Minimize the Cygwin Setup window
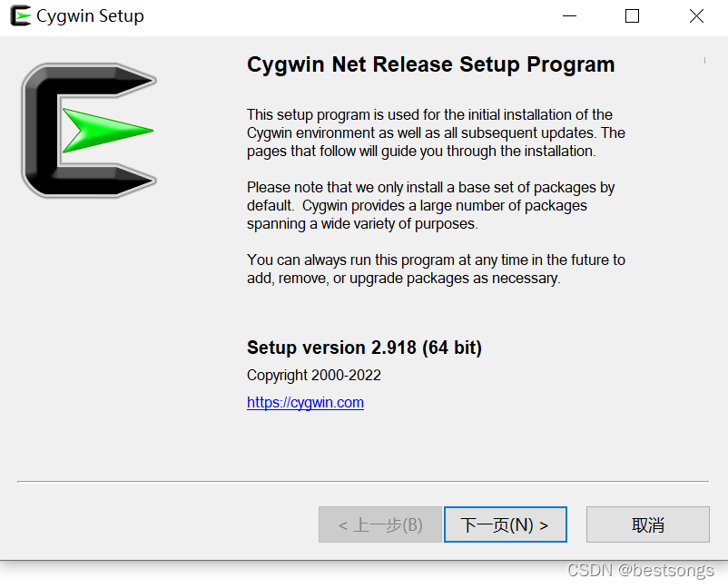 (x=569, y=15)
